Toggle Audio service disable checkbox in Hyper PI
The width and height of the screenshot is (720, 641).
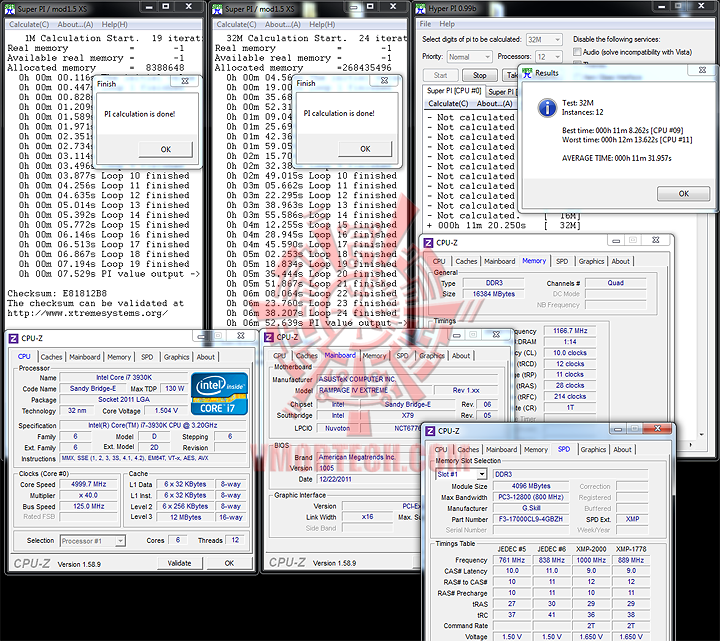click(x=577, y=52)
